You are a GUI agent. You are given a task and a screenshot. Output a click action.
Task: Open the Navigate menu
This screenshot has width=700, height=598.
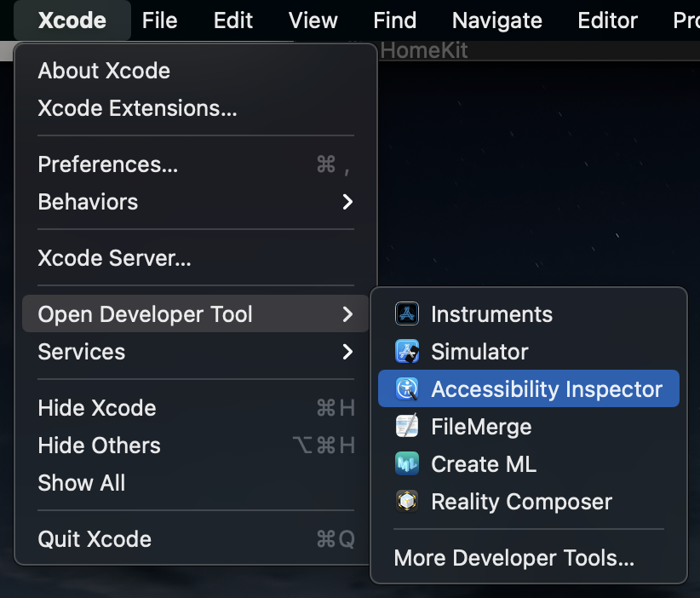click(496, 20)
